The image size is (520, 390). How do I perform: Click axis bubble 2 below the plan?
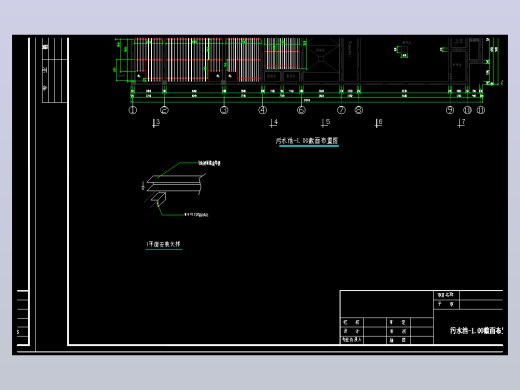point(164,110)
